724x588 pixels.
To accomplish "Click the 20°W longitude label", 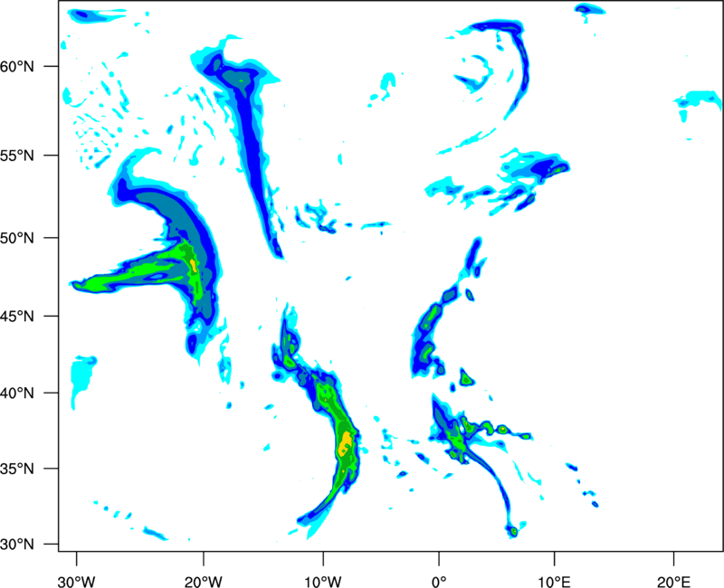I will [203, 582].
